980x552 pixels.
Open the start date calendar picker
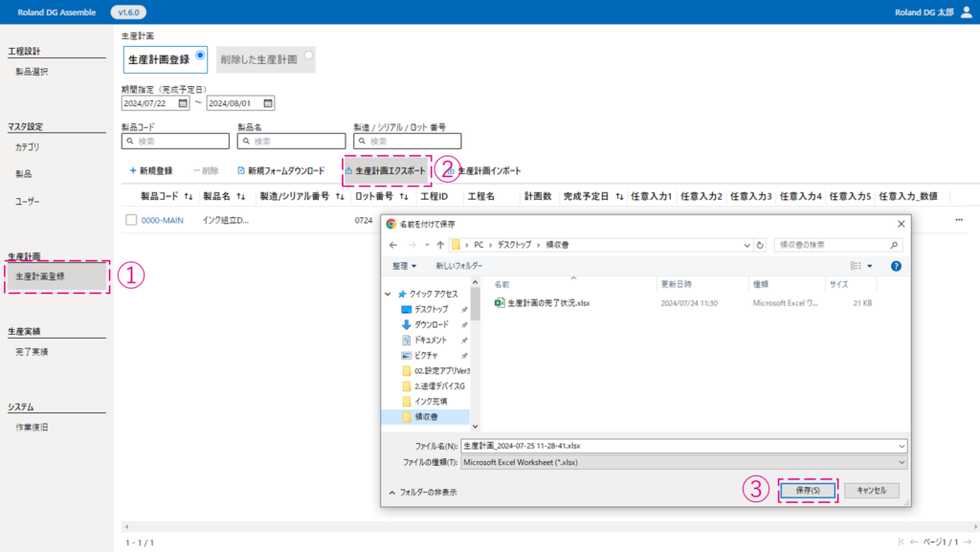[182, 103]
